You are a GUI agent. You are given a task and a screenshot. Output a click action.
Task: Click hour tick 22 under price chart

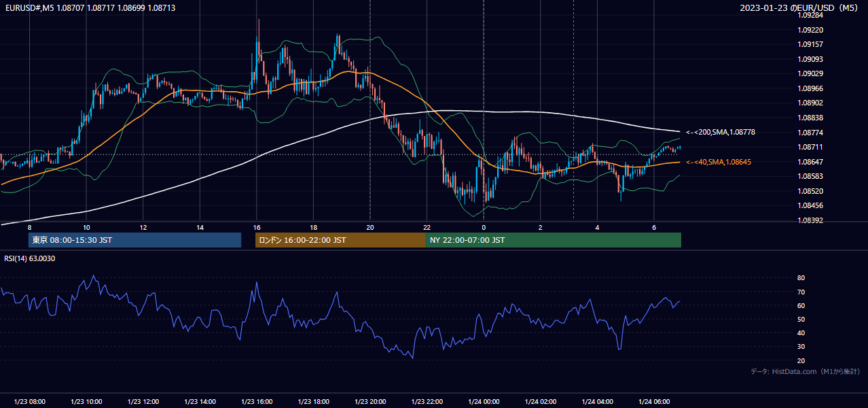click(427, 227)
